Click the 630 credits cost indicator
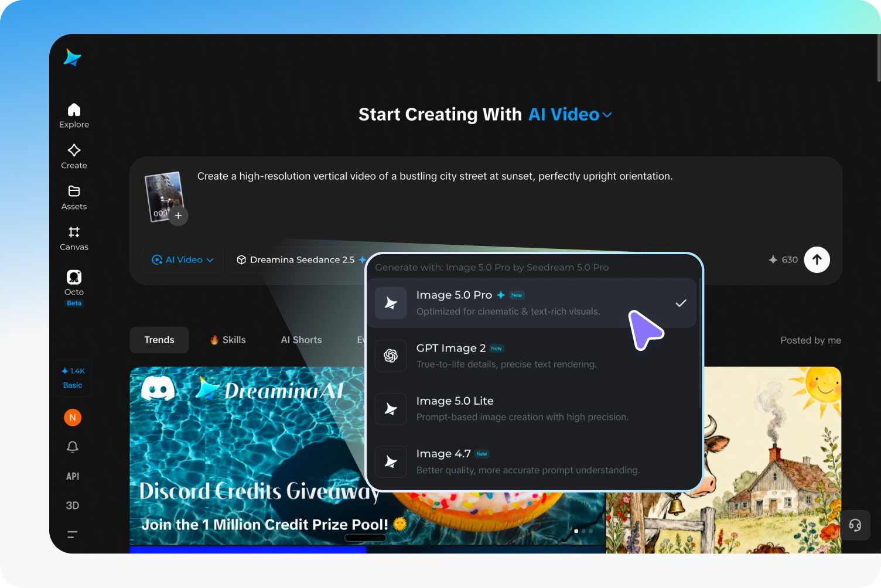 click(783, 259)
